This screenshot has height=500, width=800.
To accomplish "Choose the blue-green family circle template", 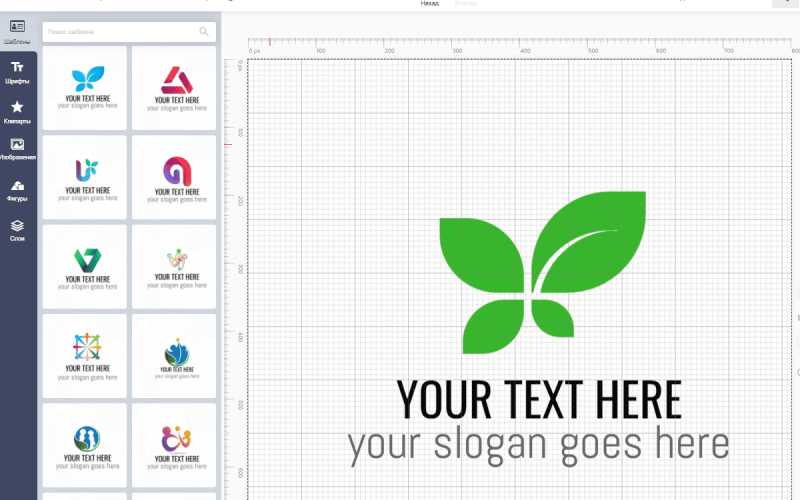I will (85, 445).
